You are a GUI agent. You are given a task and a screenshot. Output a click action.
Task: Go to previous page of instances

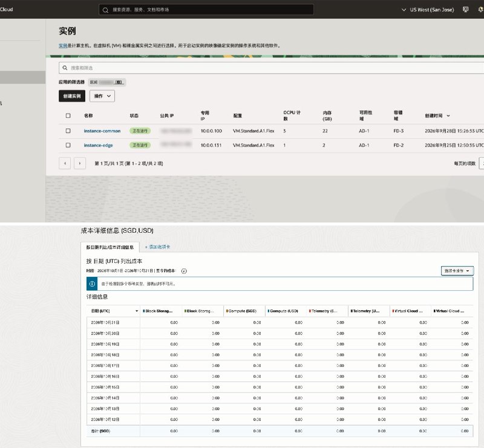pos(65,163)
